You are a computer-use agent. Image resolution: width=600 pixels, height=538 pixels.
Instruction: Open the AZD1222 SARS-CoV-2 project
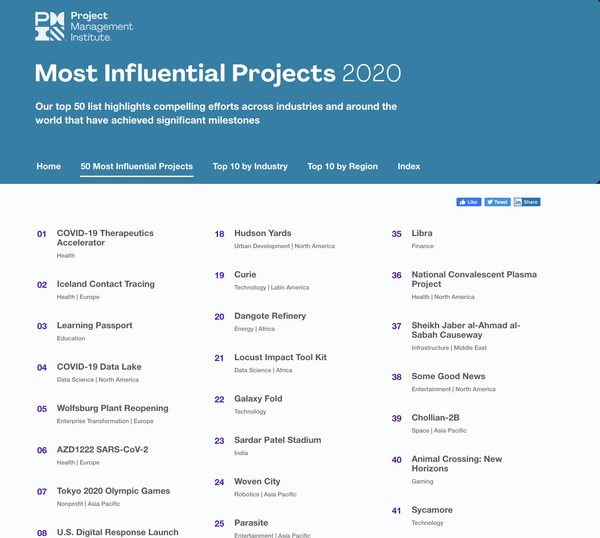coord(103,450)
